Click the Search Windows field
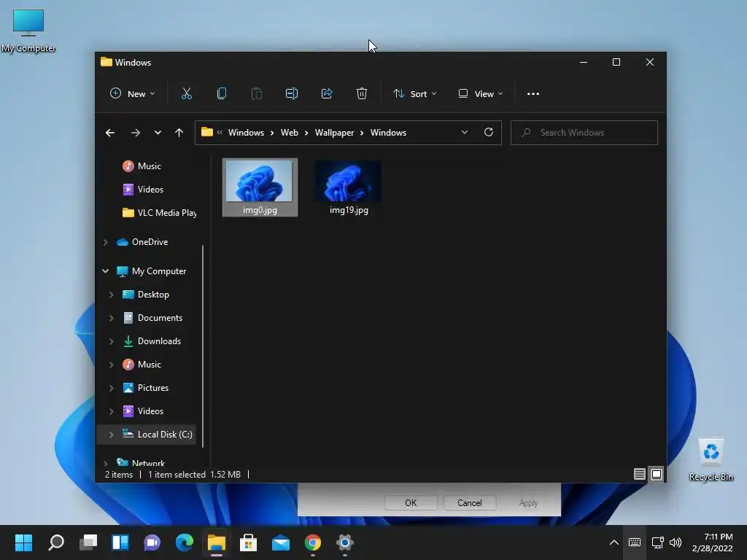This screenshot has height=560, width=747. pyautogui.click(x=584, y=133)
